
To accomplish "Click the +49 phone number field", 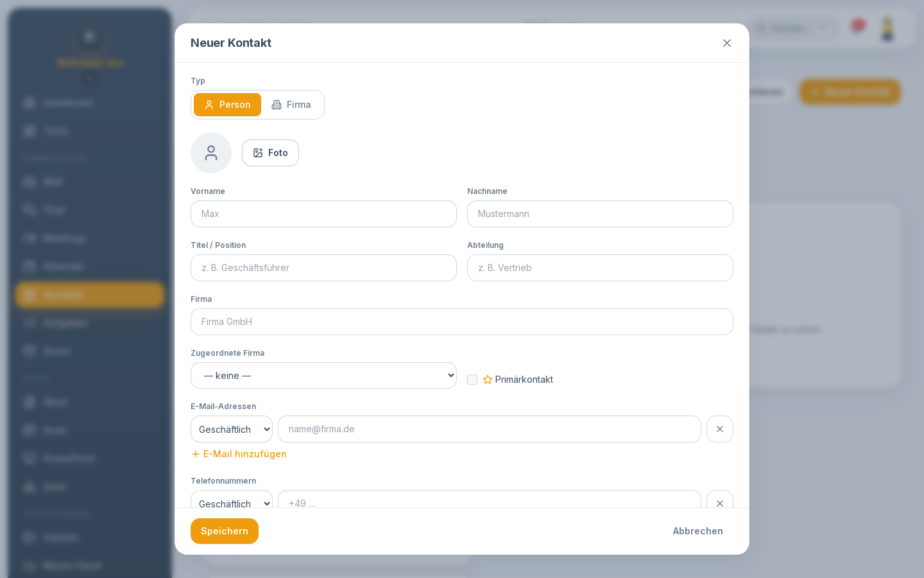I will 490,500.
